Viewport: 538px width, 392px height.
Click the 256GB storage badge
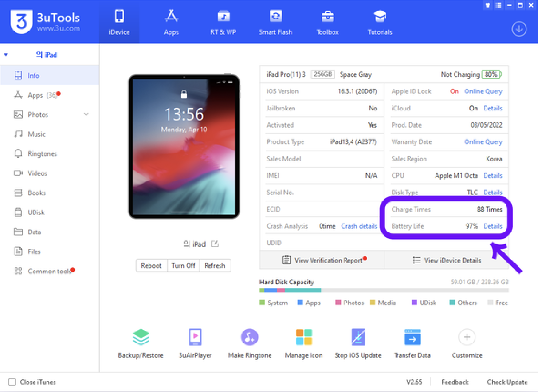pos(322,74)
